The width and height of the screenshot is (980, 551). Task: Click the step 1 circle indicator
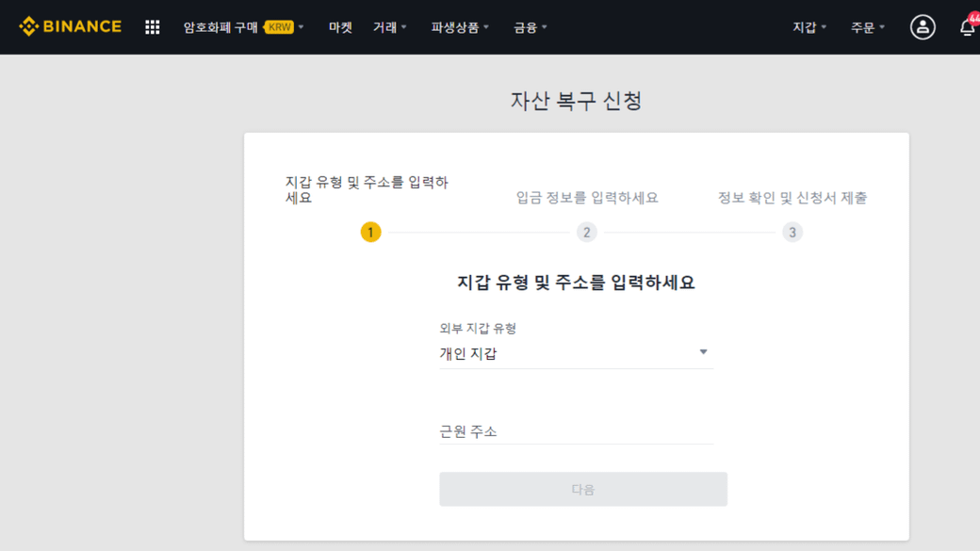tap(370, 232)
